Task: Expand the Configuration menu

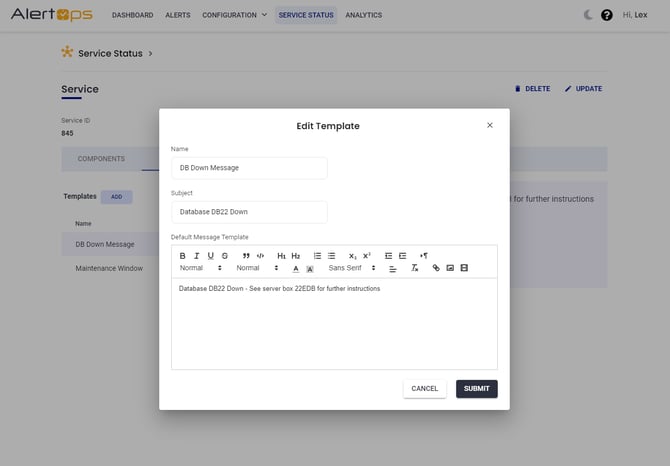Action: point(234,15)
